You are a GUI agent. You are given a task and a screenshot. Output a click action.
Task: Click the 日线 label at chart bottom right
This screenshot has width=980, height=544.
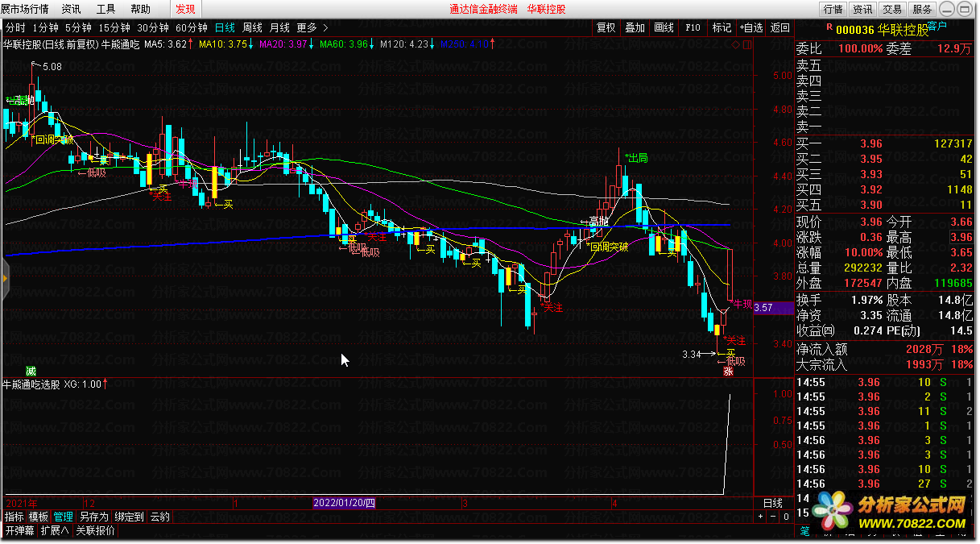click(x=773, y=503)
